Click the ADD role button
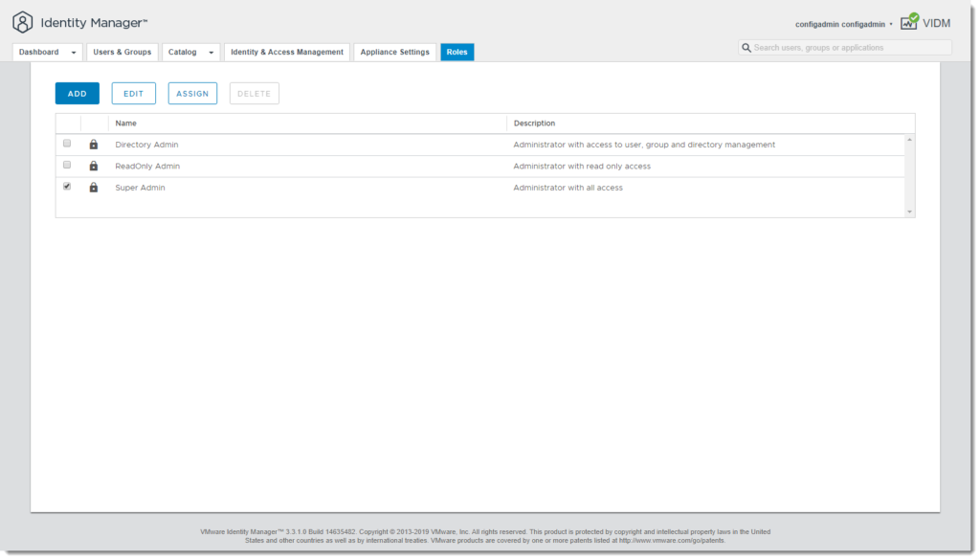 (77, 93)
